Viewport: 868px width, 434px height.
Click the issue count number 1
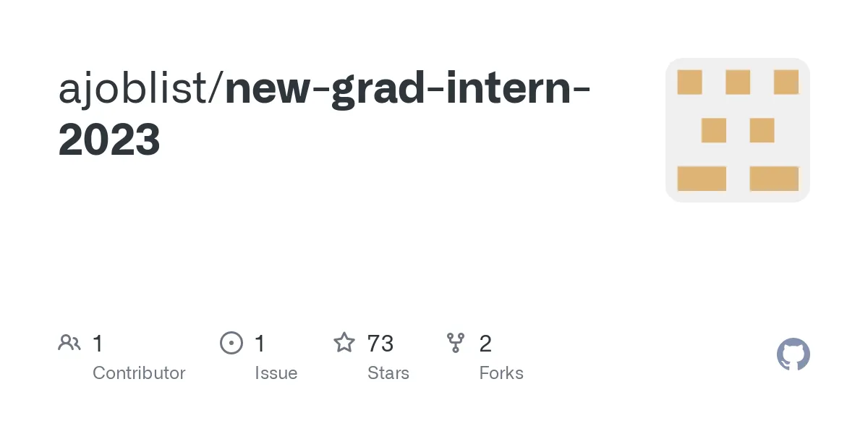pyautogui.click(x=260, y=344)
